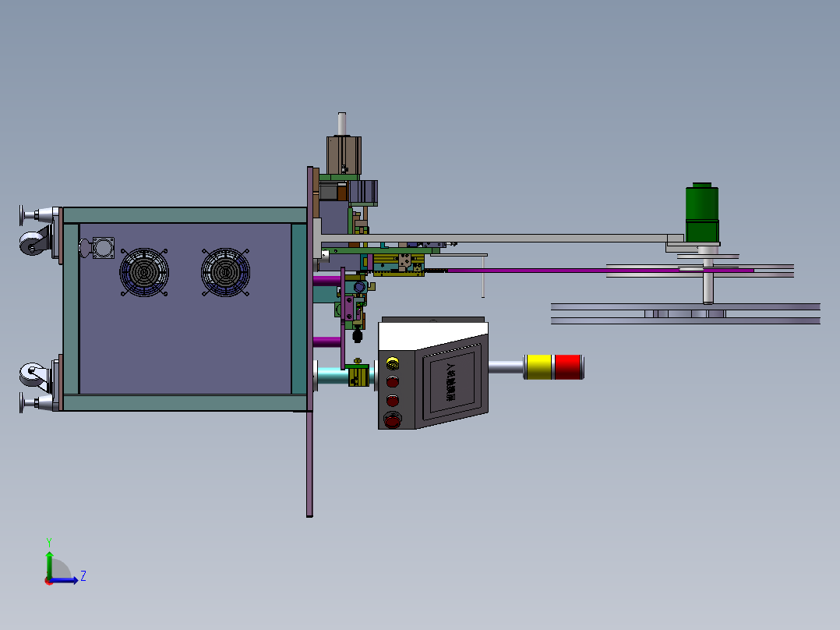Click the blue Z axis label on triad
The width and height of the screenshot is (840, 630).
[x=83, y=576]
